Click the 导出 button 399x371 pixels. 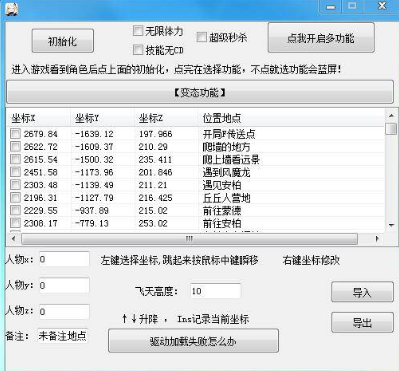(x=362, y=322)
